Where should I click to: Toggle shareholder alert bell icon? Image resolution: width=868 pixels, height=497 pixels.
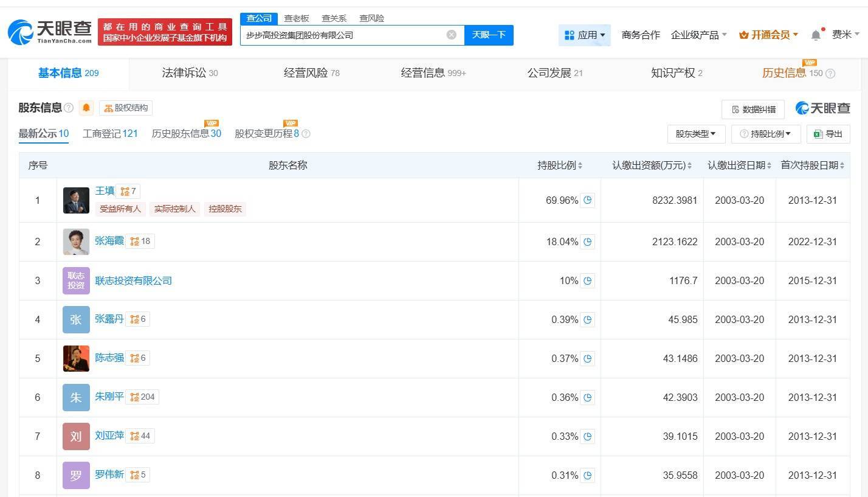[x=86, y=108]
